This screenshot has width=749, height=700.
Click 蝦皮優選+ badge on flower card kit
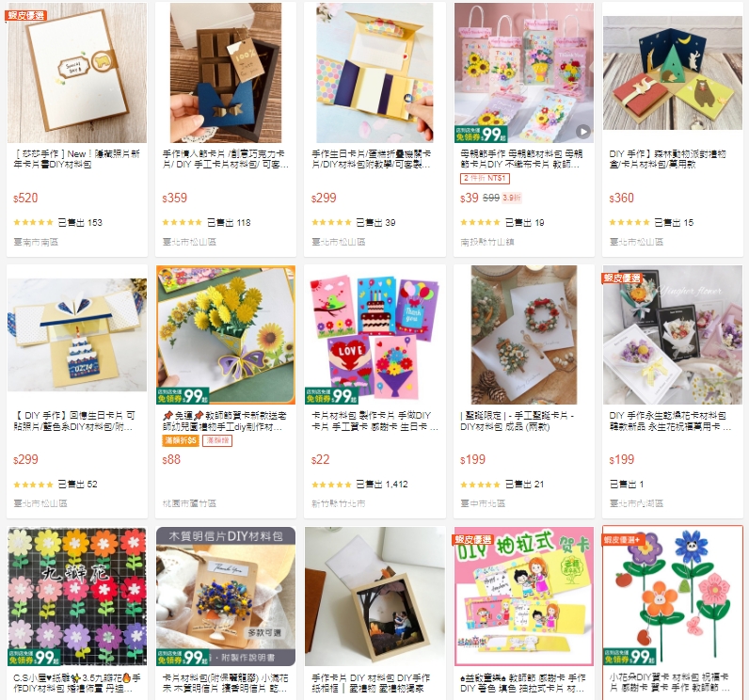[x=625, y=539]
